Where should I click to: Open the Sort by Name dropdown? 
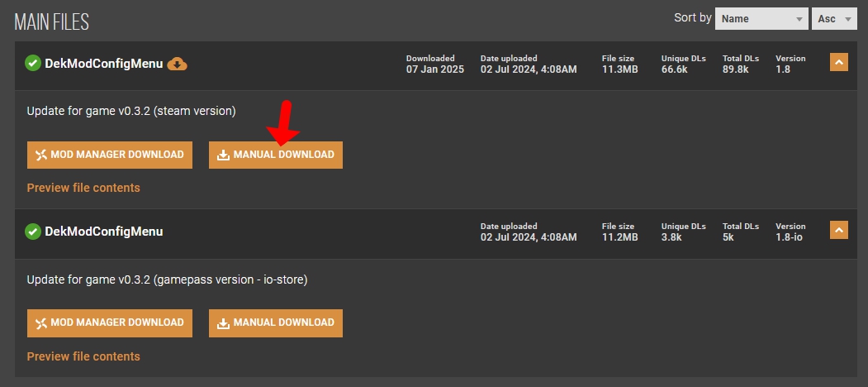pos(761,18)
